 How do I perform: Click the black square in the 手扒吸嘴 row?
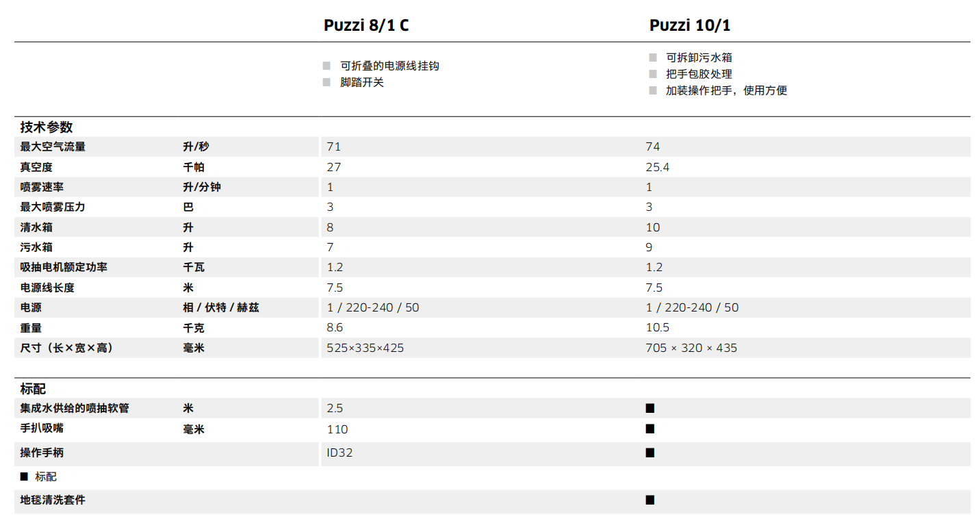(x=650, y=429)
